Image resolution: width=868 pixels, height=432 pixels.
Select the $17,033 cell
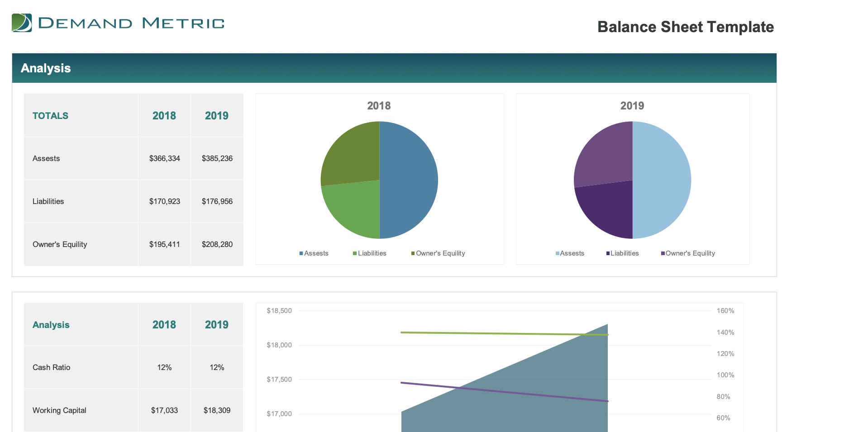(164, 410)
